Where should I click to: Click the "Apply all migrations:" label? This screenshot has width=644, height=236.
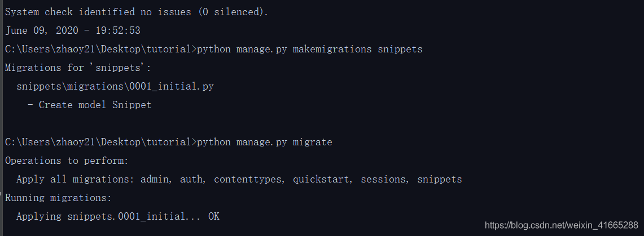tap(75, 179)
